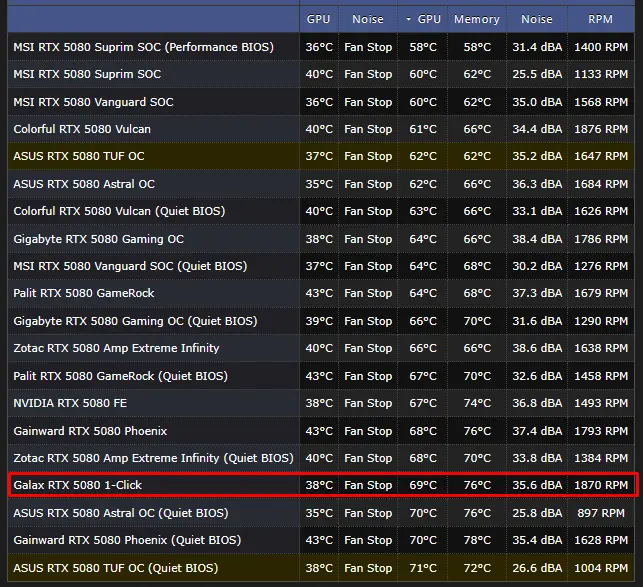
Task: Select the 1004 RPM cell
Action: coord(601,568)
